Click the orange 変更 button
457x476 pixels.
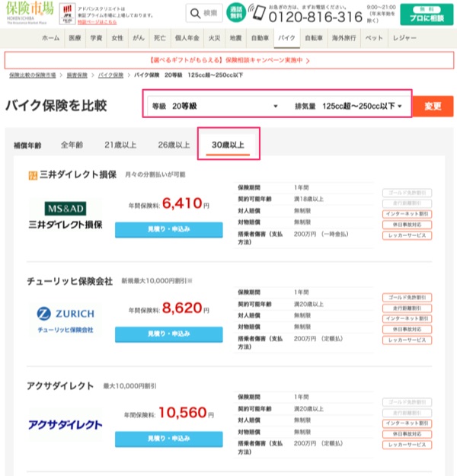(x=433, y=107)
